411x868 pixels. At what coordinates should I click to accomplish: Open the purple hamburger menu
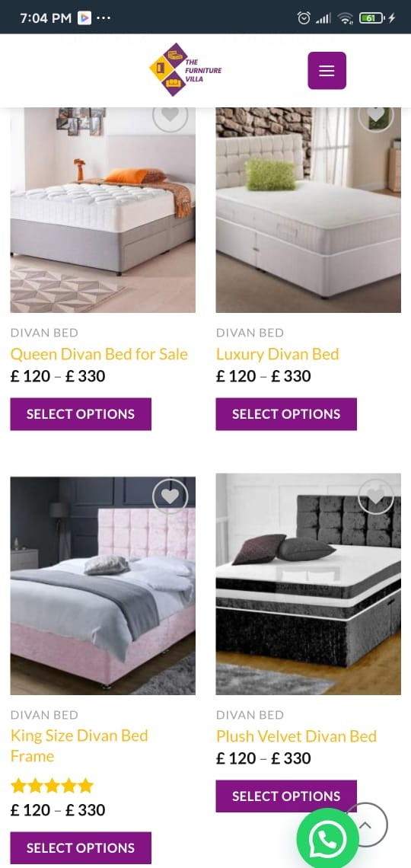327,70
